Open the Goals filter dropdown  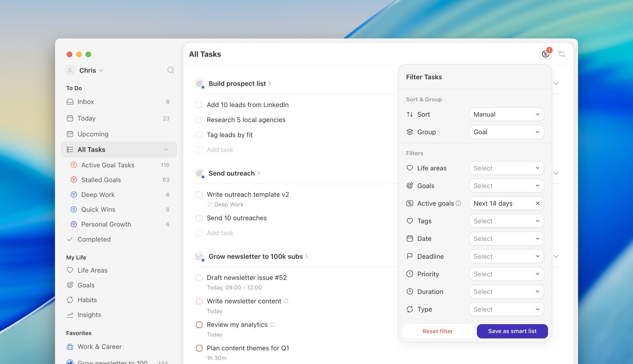(x=506, y=186)
